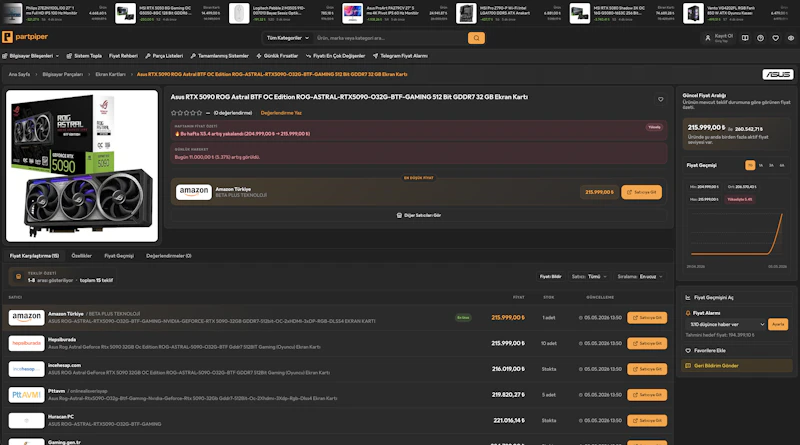The width and height of the screenshot is (800, 445).
Task: Click the Amazon logo in lowest-price card
Action: (194, 192)
